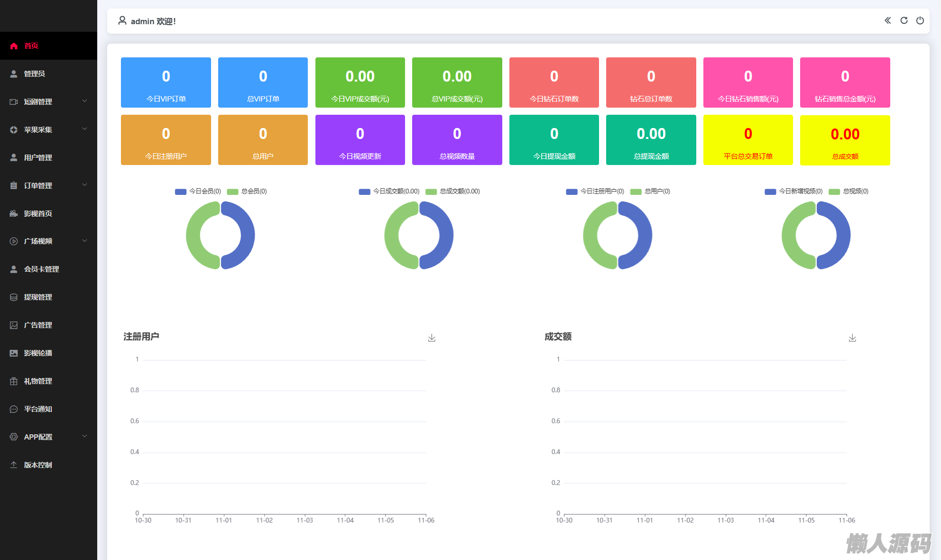Click the admin user avatar icon
The height and width of the screenshot is (560, 941).
(x=122, y=20)
